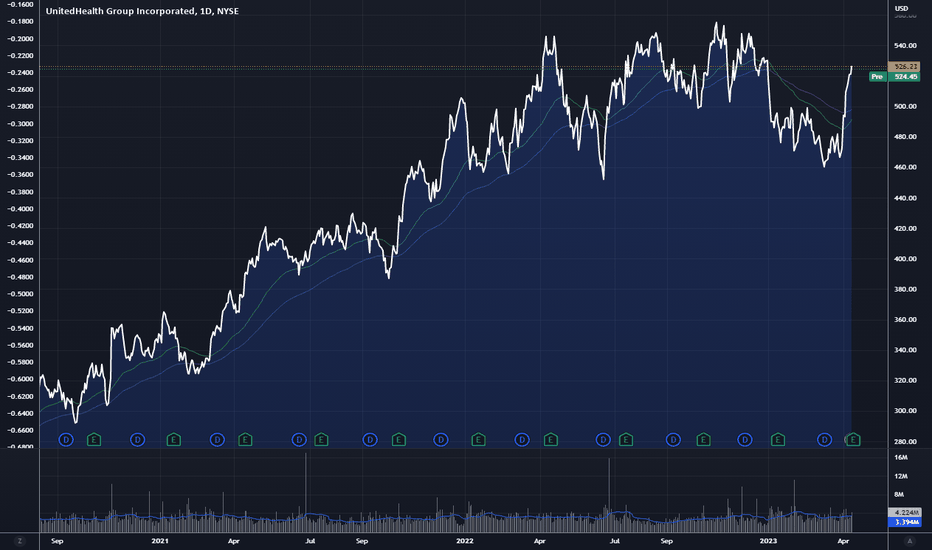This screenshot has width=932, height=550.
Task: Click the 380.00 price axis label
Action: (905, 289)
